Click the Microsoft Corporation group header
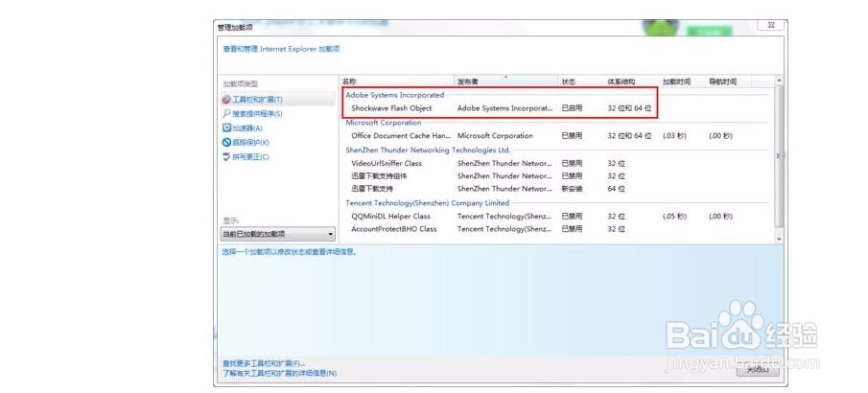Viewport: 868px width, 393px height. (383, 123)
